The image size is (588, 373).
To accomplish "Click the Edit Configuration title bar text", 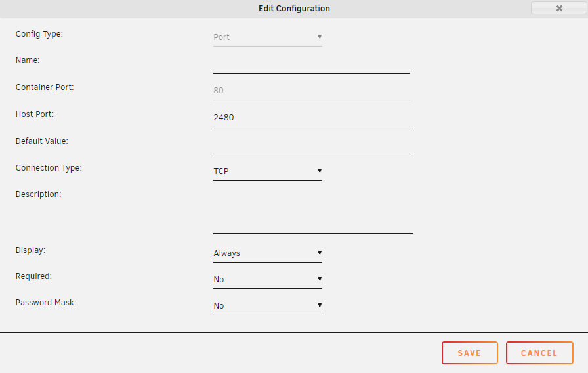I will 294,9.
